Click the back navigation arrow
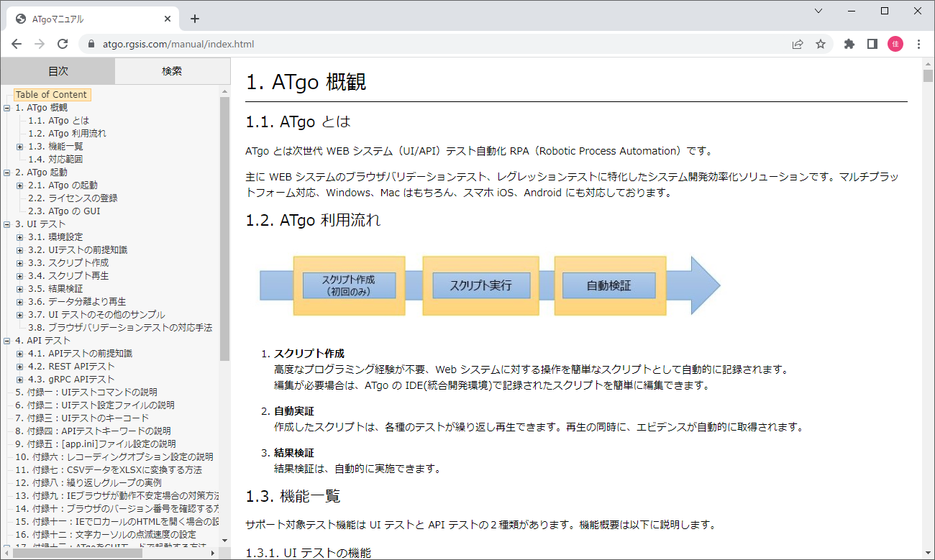The width and height of the screenshot is (935, 560). [x=16, y=43]
